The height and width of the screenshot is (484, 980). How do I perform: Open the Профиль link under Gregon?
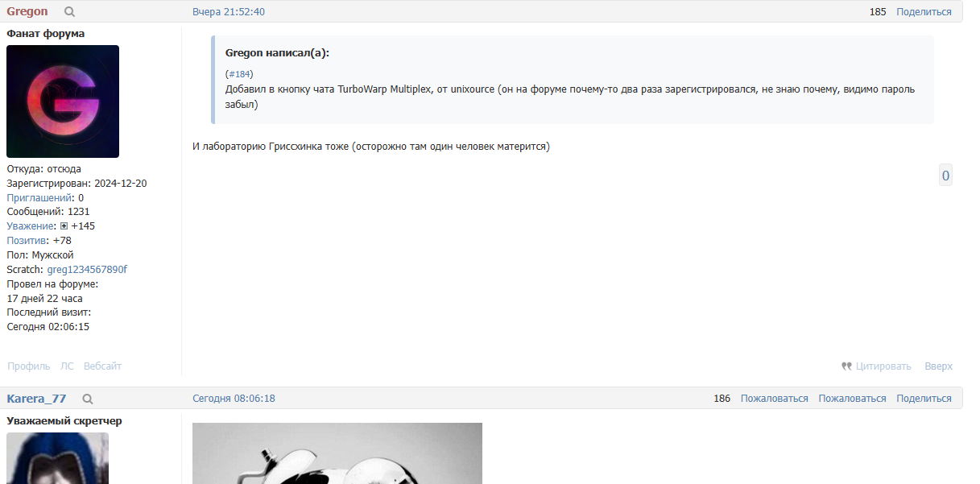point(28,366)
